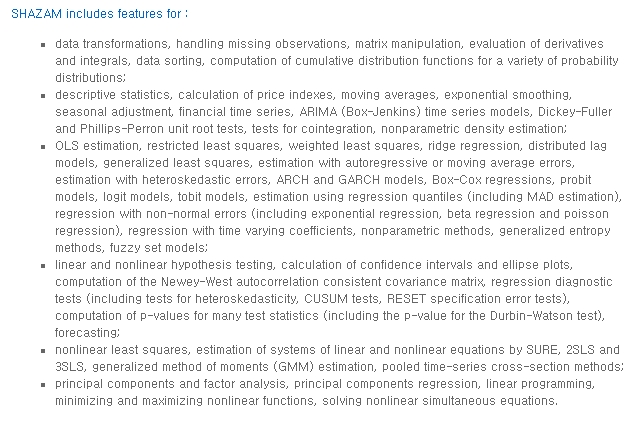Viewport: 642px width, 425px height.
Task: Click the bullet before "principal components and factor"
Action: coord(42,384)
